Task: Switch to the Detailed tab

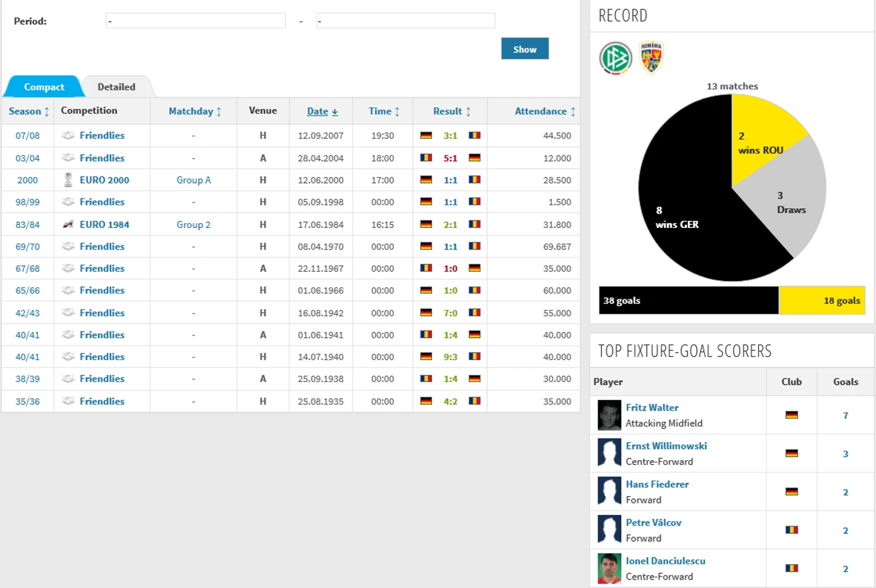Action: tap(116, 87)
